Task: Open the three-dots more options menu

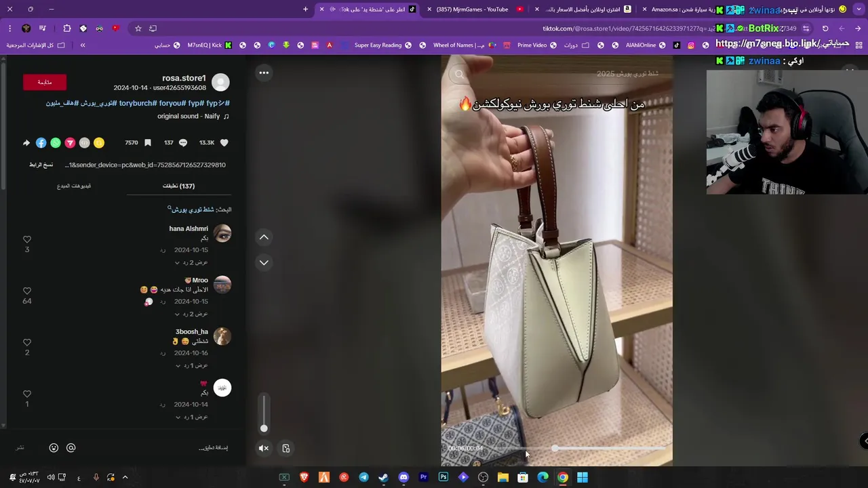Action: (264, 73)
